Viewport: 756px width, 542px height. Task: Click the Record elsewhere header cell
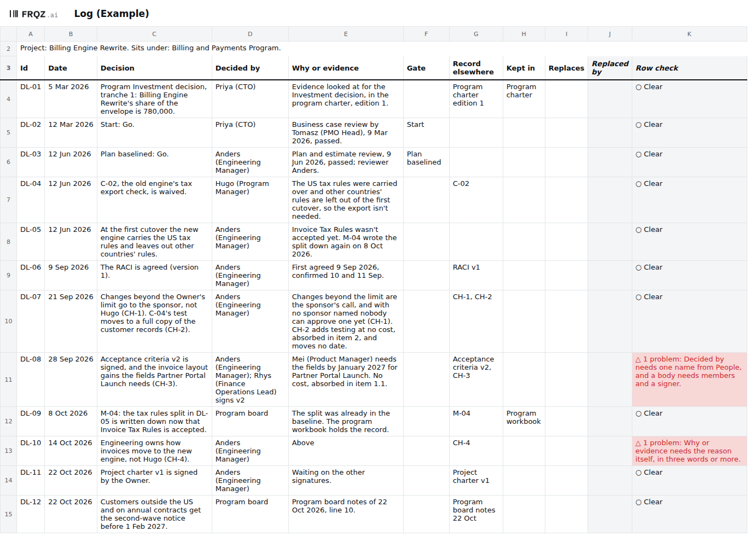pyautogui.click(x=476, y=68)
